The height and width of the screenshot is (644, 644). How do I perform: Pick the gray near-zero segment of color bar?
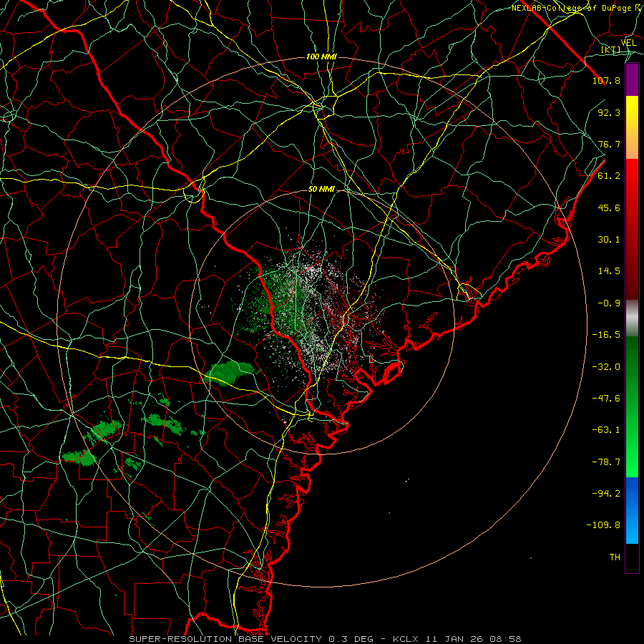(632, 318)
